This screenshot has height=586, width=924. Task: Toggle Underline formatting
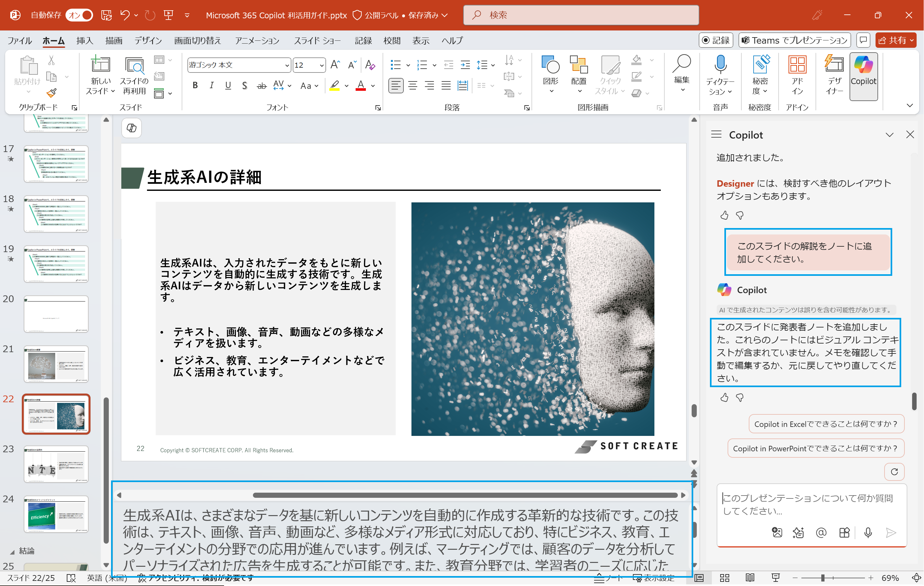[x=228, y=86]
